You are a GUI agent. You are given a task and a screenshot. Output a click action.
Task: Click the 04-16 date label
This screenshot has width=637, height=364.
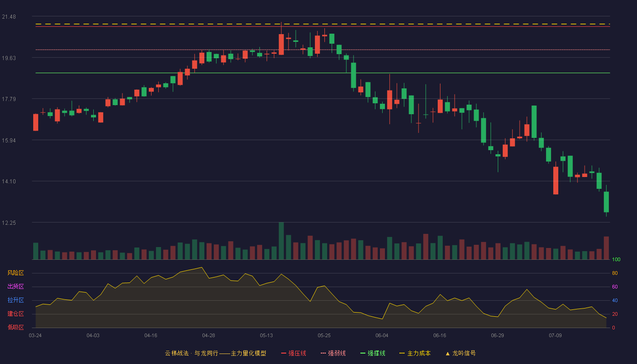tap(151, 335)
